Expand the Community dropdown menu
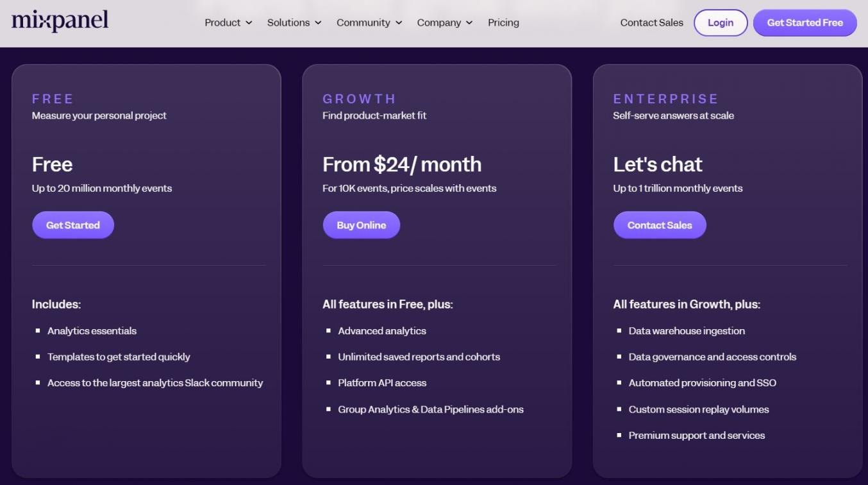The height and width of the screenshot is (485, 868). tap(369, 22)
